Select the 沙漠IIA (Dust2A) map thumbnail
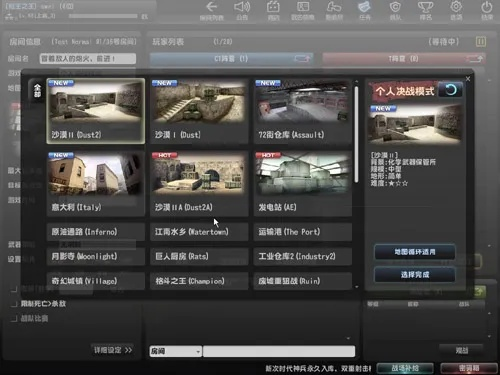Viewport: 500px width, 375px height. (199, 184)
